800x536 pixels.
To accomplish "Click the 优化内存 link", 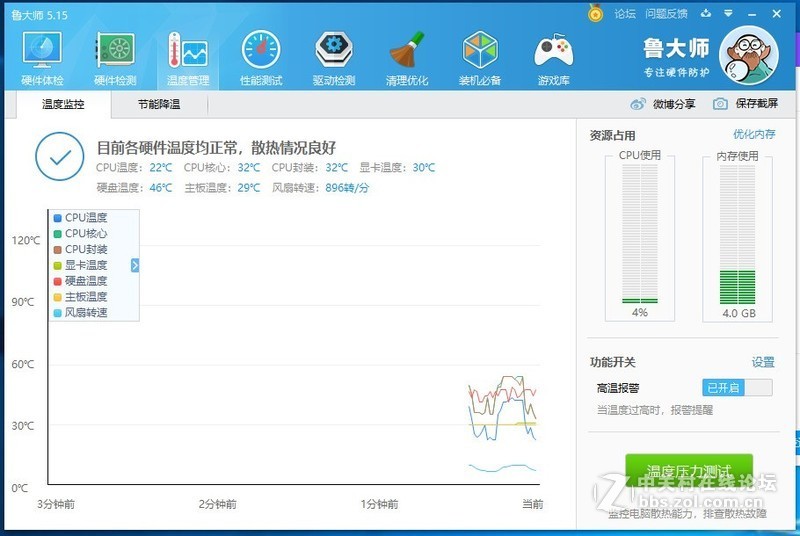I will point(754,134).
